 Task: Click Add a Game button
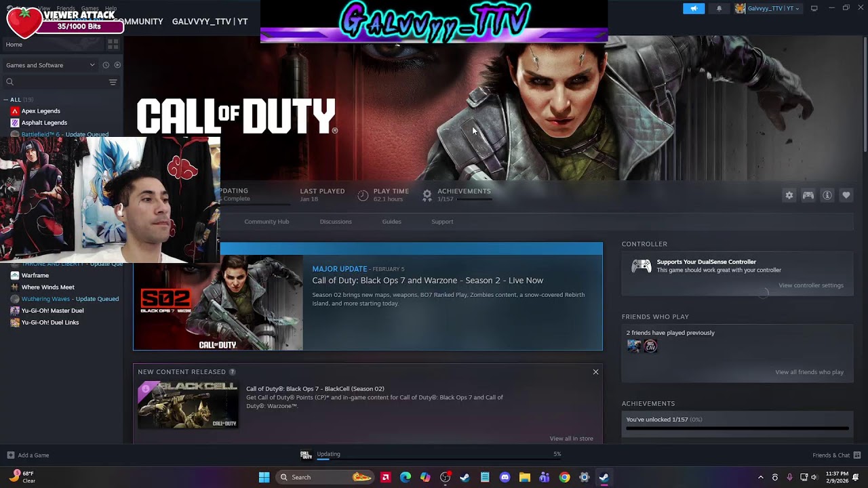[28, 455]
